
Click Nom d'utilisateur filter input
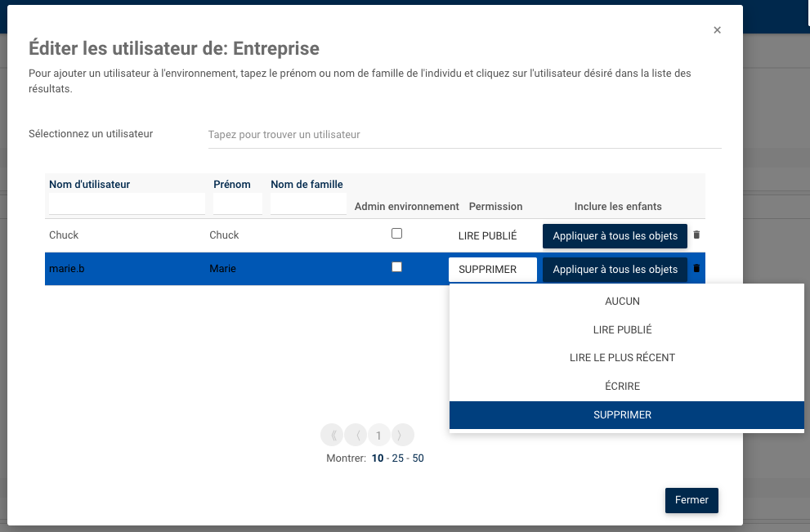pos(127,203)
